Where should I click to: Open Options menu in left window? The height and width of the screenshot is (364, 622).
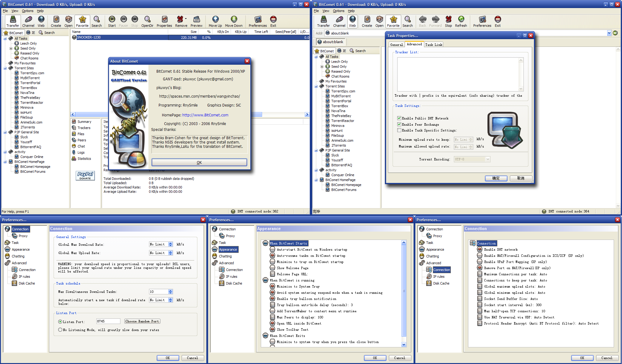(27, 11)
